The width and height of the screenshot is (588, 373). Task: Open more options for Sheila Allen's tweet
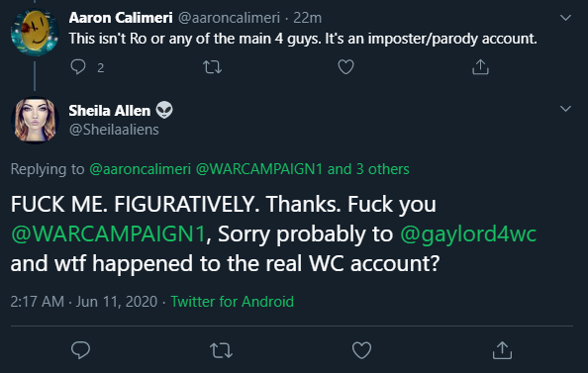(x=565, y=109)
